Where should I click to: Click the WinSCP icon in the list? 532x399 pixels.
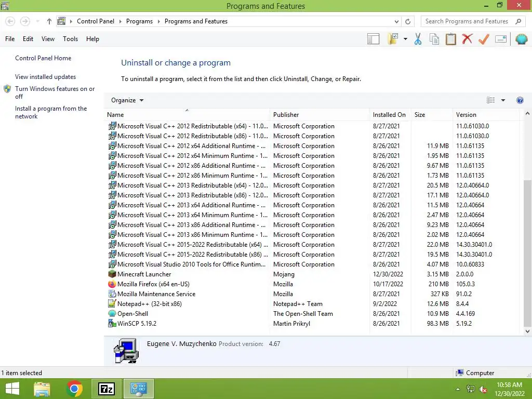[x=112, y=323]
